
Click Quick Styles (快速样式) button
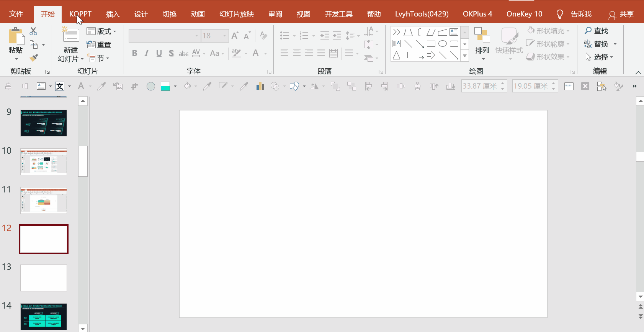click(509, 43)
